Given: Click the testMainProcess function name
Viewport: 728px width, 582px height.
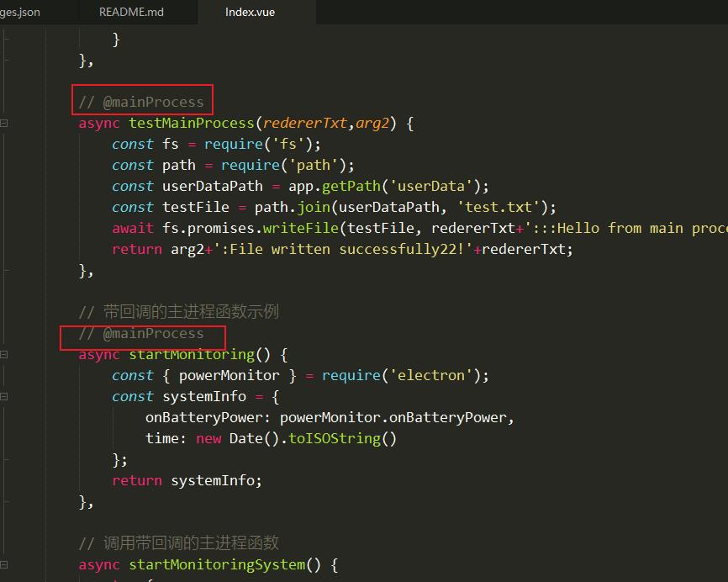Looking at the screenshot, I should click(192, 123).
